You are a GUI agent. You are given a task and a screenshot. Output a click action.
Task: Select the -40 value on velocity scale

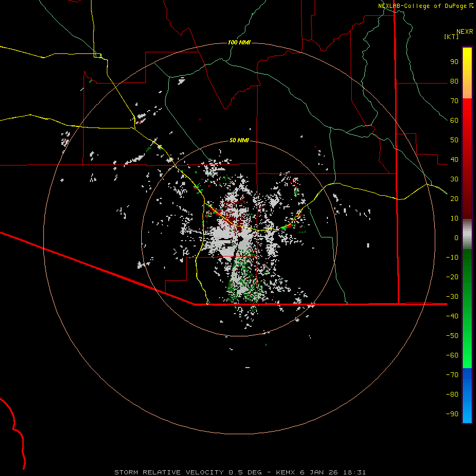[452, 316]
